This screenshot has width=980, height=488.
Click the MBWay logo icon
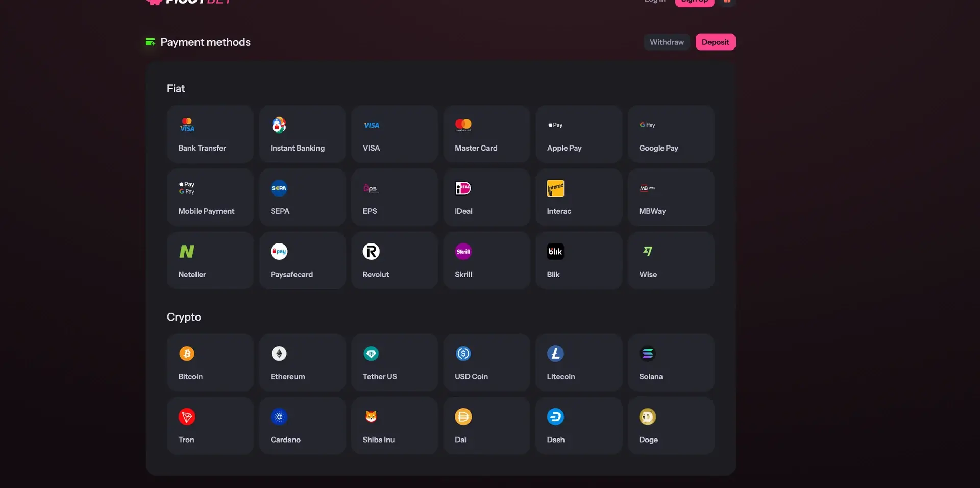point(648,188)
